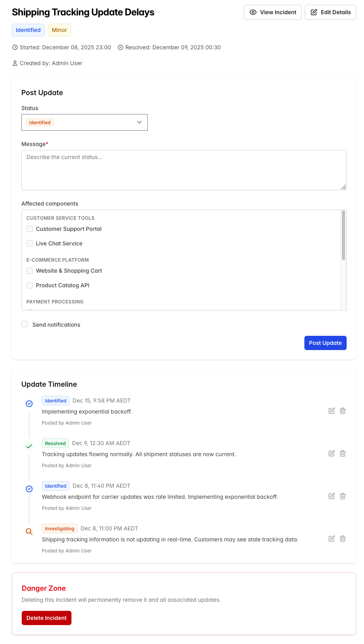Click the delete icon beside the Dec 15 update
This screenshot has width=364, height=644.
point(343,410)
